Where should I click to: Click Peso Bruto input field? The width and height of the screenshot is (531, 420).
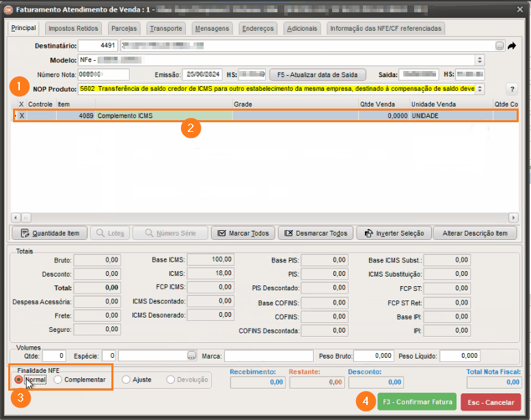coord(374,356)
